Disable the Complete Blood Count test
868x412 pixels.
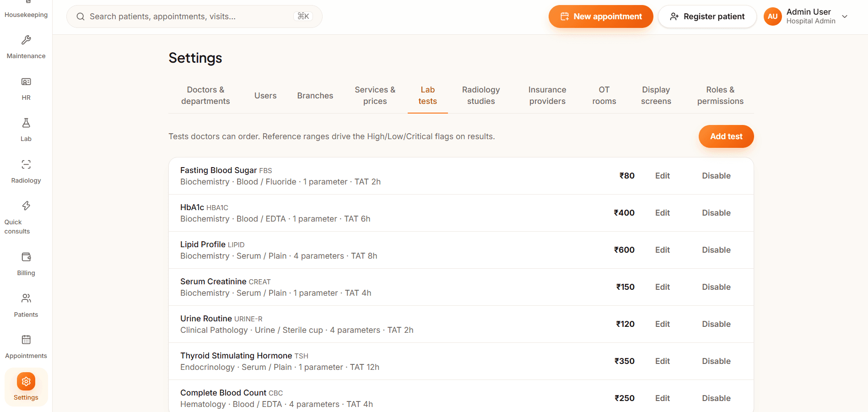pyautogui.click(x=716, y=398)
